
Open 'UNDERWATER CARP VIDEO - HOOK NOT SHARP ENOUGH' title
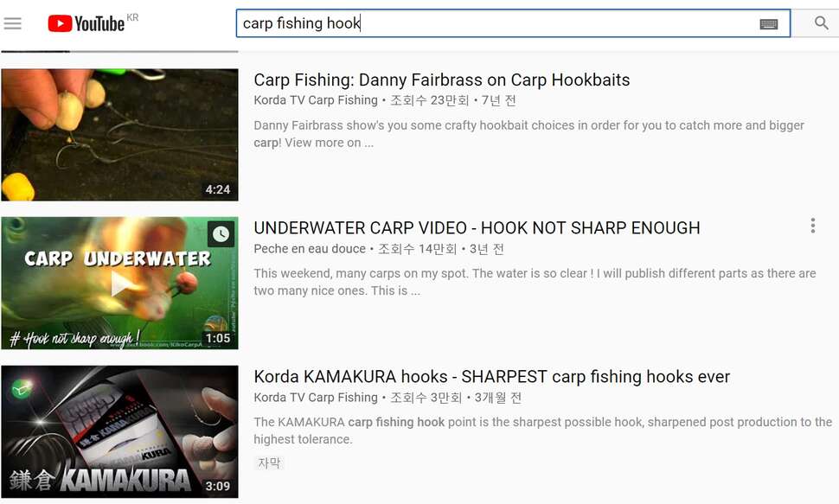(x=477, y=228)
